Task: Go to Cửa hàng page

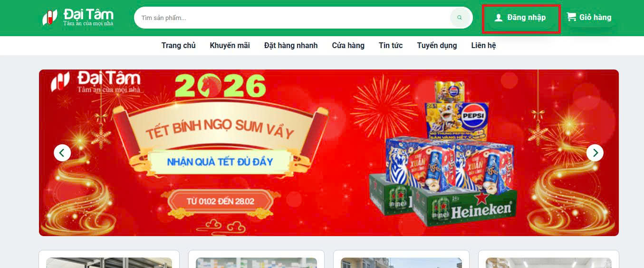Action: [348, 46]
